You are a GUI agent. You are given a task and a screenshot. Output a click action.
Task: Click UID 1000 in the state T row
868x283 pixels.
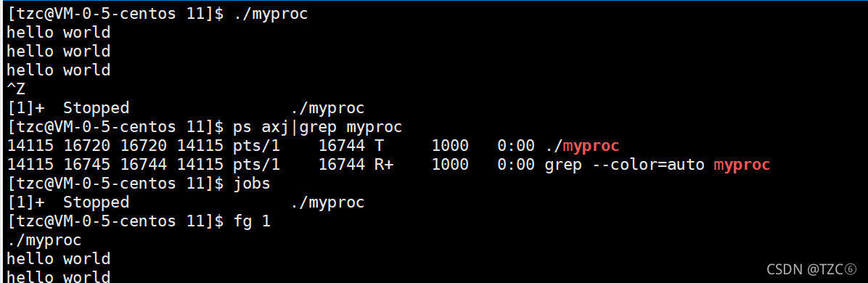pyautogui.click(x=450, y=146)
